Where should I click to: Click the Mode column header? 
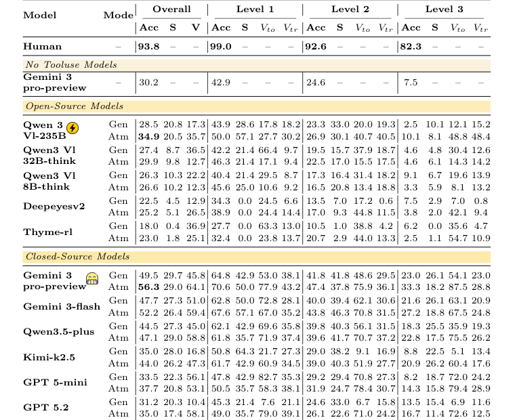pos(118,15)
